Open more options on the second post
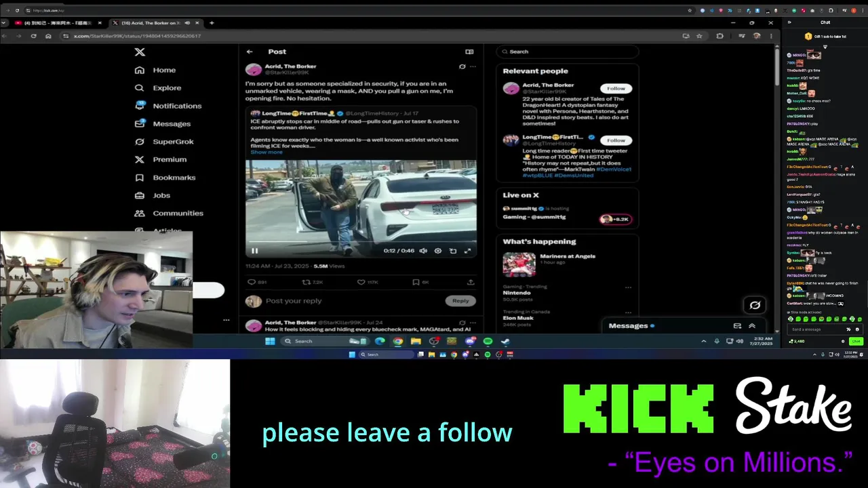The image size is (868, 488). coord(473,323)
